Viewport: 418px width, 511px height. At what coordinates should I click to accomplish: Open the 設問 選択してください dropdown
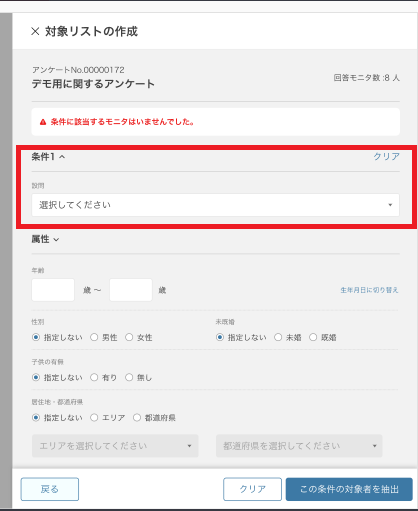click(x=215, y=205)
